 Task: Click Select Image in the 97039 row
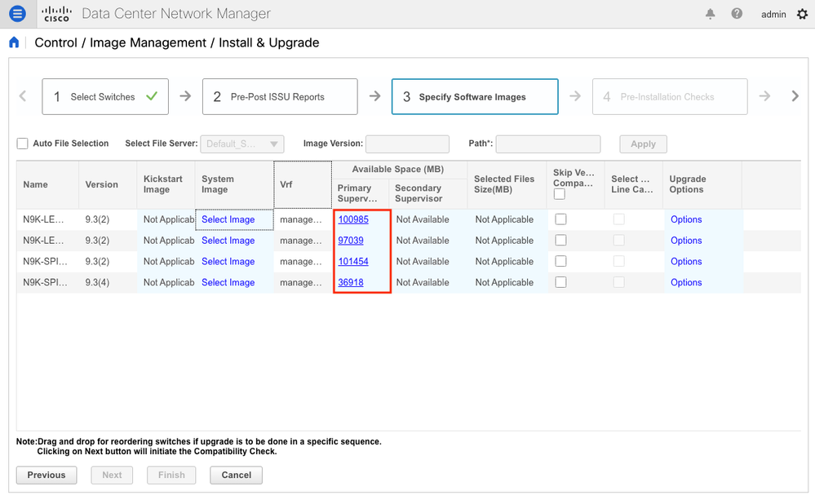click(228, 241)
